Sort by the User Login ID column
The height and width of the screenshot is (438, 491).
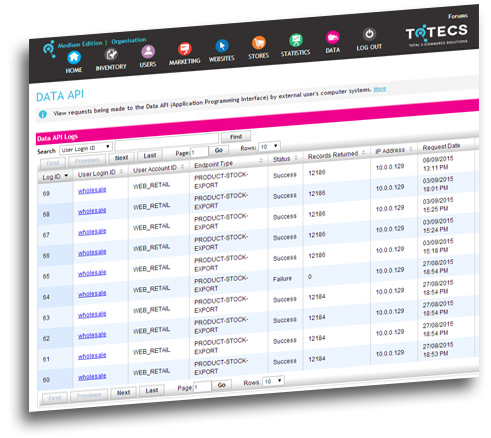[100, 173]
